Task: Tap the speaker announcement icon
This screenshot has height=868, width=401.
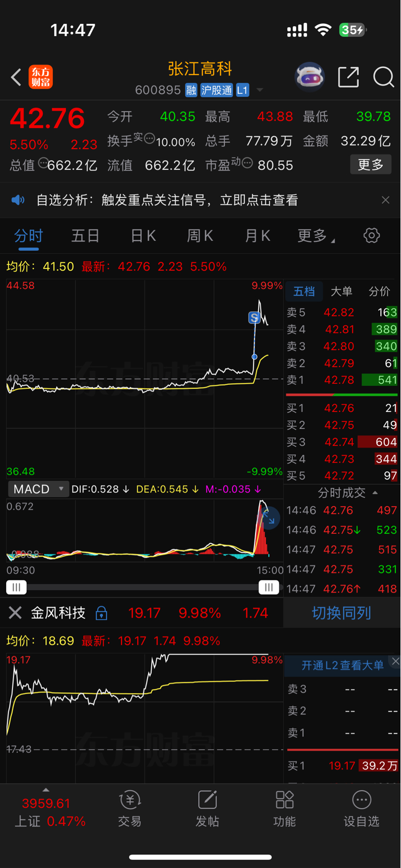Action: click(x=18, y=200)
